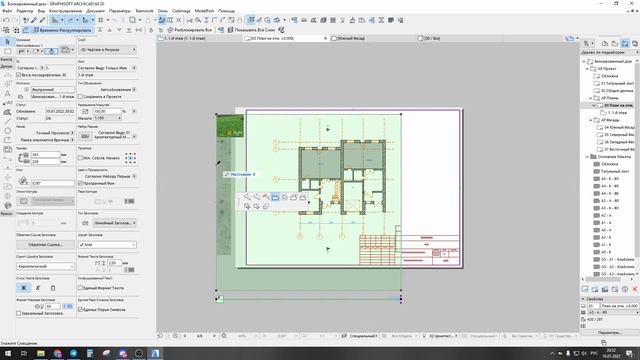
Task: Open the 'Кириллический' font script dropdown
Action: click(45, 266)
